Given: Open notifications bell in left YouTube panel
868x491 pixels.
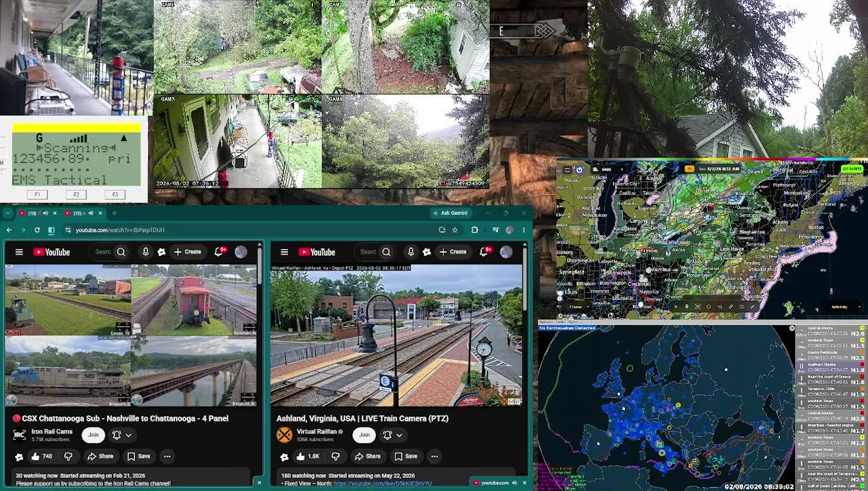Looking at the screenshot, I should 218,252.
